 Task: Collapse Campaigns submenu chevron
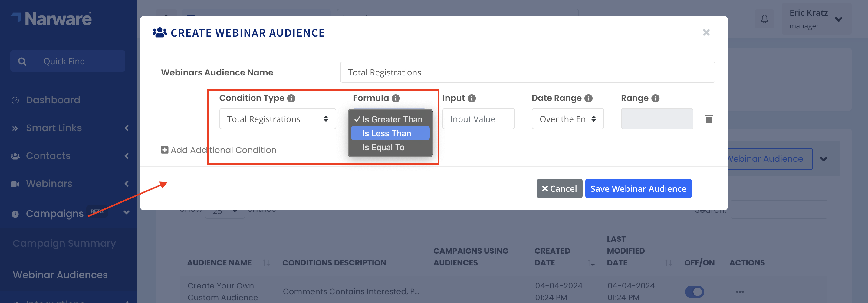pos(127,213)
